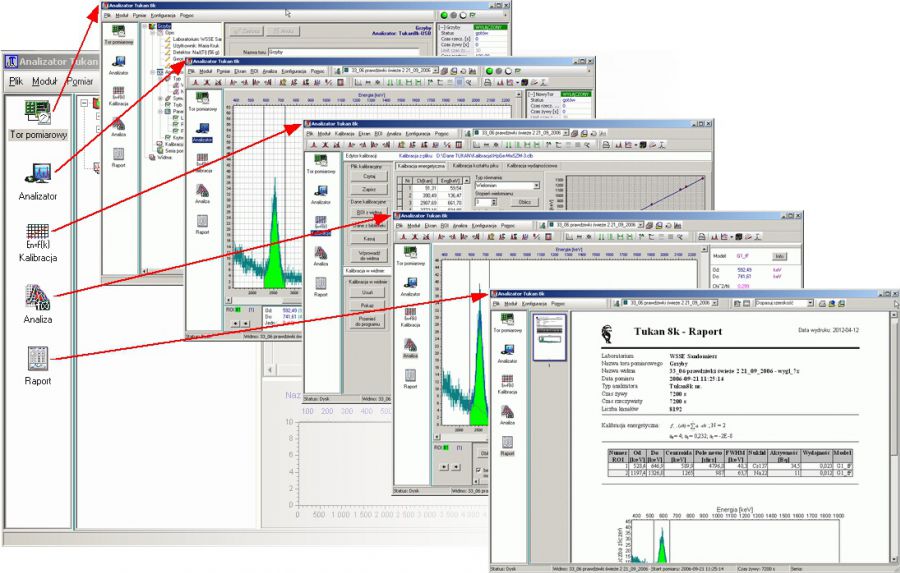Image resolution: width=900 pixels, height=573 pixels.
Task: Click the print icon in the analysis window toolbar
Action: 701,237
